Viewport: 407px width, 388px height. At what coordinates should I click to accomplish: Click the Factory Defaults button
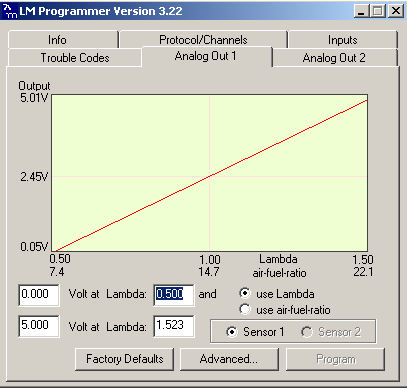125,359
